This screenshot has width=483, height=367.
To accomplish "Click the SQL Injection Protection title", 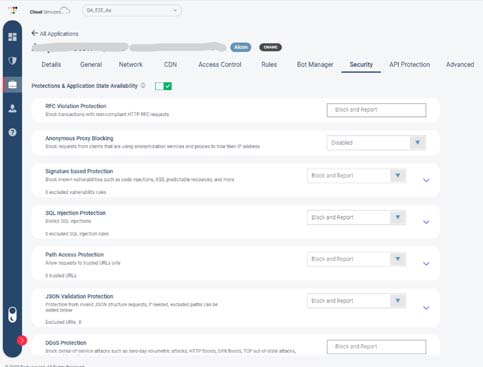I will 75,213.
